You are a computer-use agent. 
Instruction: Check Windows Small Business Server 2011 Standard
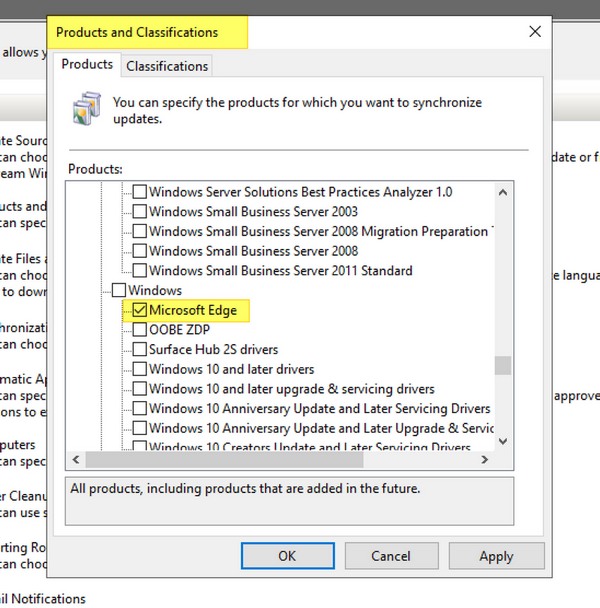(140, 270)
